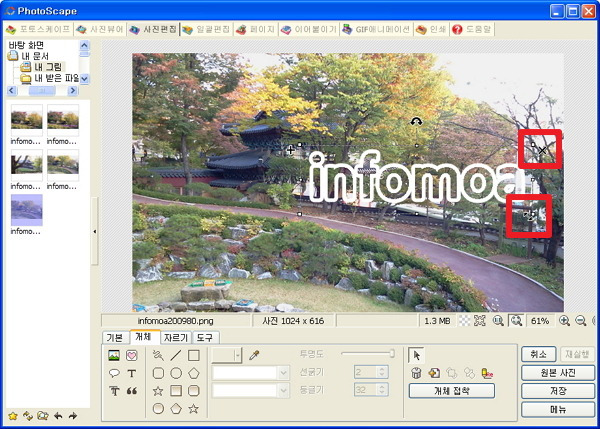This screenshot has height=429, width=600.
Task: Select the heart icon object tool
Action: click(132, 356)
